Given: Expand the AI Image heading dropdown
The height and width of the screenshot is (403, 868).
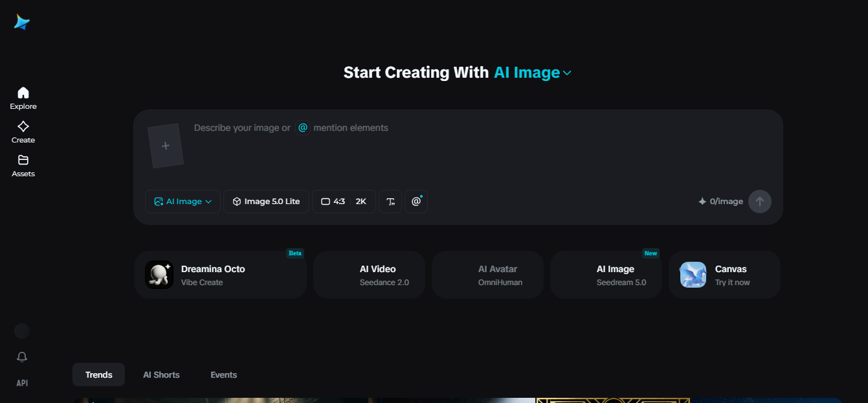Looking at the screenshot, I should 533,73.
